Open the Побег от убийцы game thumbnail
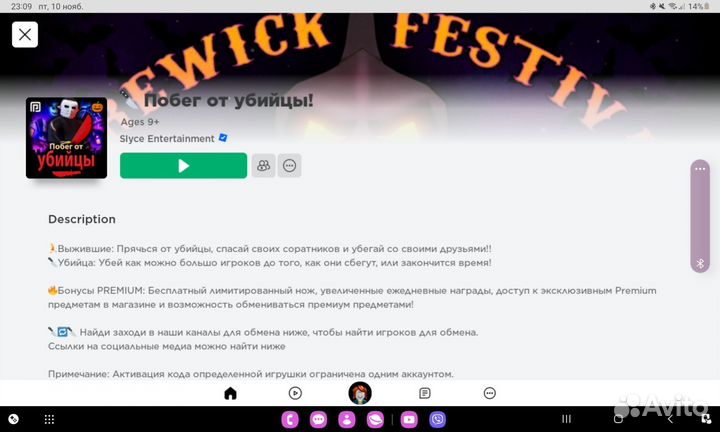 pyautogui.click(x=67, y=138)
